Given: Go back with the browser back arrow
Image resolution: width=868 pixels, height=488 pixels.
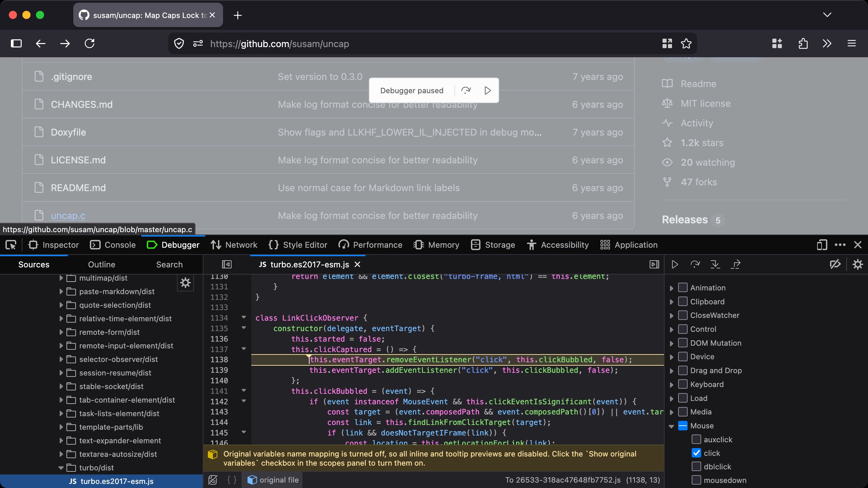Looking at the screenshot, I should point(41,43).
